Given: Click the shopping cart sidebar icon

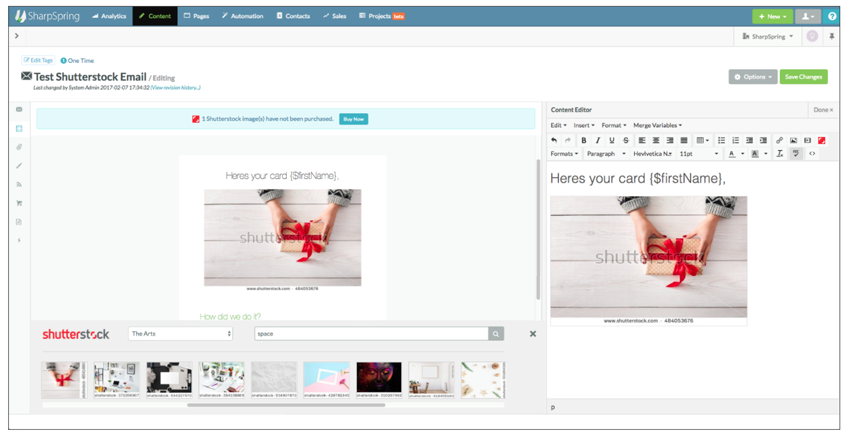Looking at the screenshot, I should 19,203.
